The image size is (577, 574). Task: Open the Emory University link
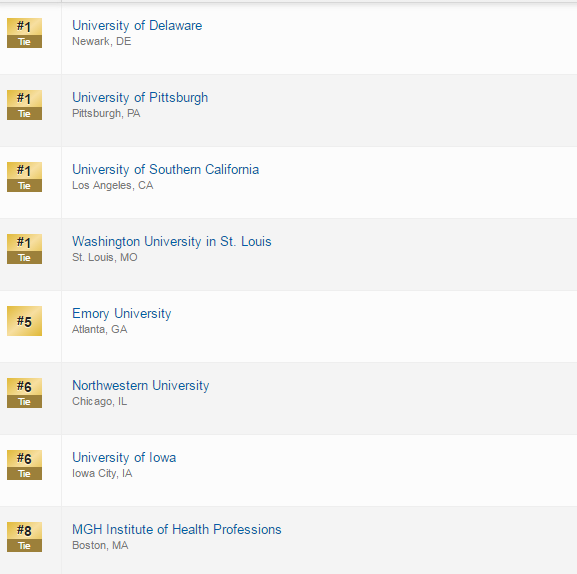click(121, 313)
